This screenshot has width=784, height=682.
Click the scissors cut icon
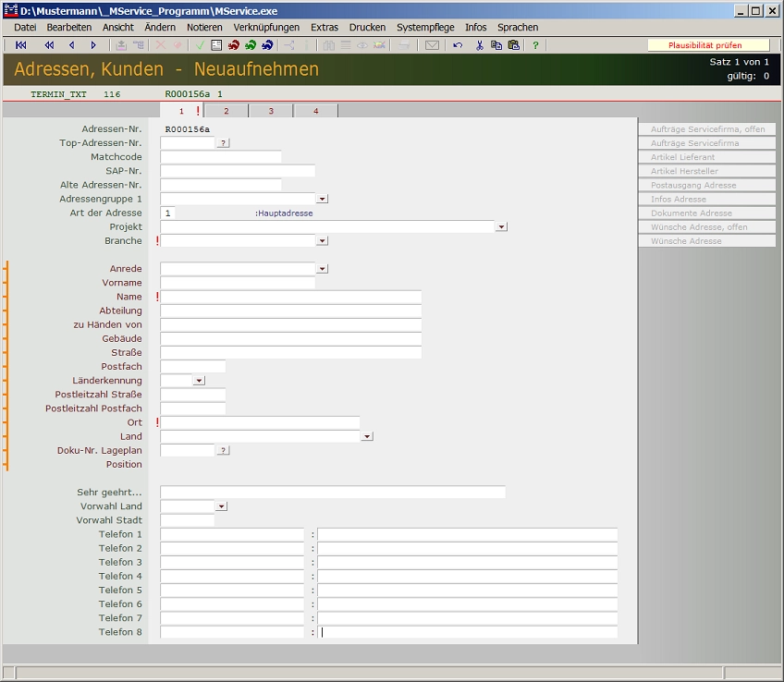479,45
